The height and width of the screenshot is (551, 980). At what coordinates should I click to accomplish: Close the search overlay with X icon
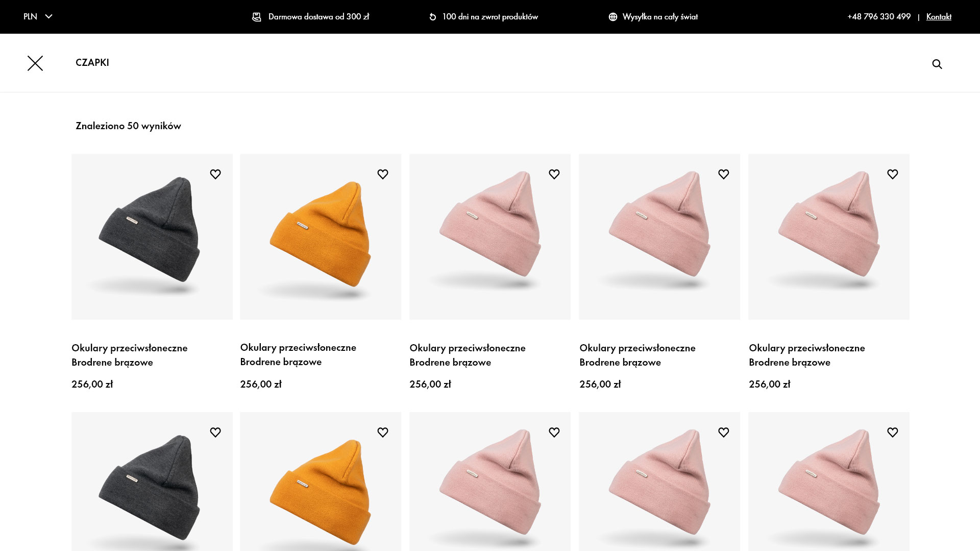35,63
